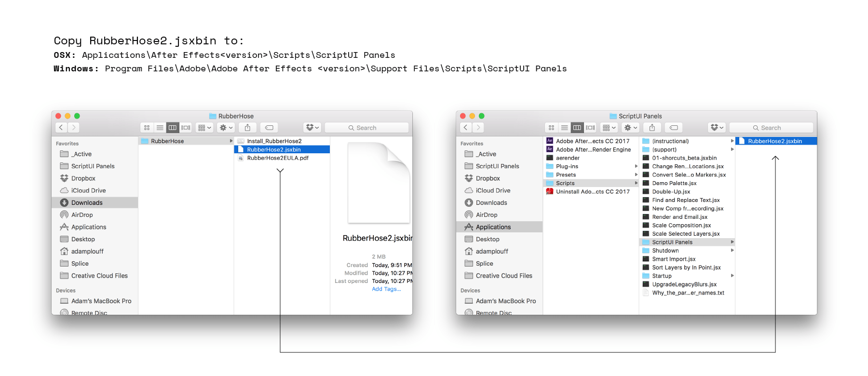Image resolution: width=868 pixels, height=376 pixels.
Task: Open arrange-by dropdown in RubberHose window
Action: pos(204,128)
